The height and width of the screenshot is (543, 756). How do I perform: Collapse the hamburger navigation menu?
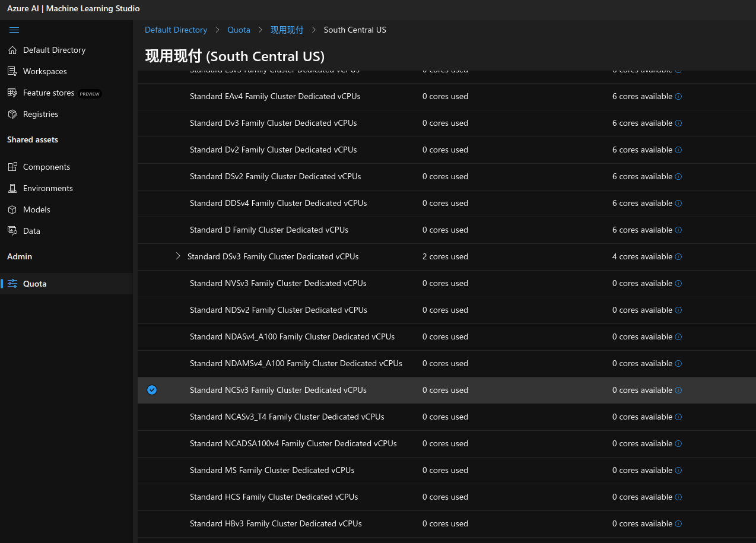(14, 30)
